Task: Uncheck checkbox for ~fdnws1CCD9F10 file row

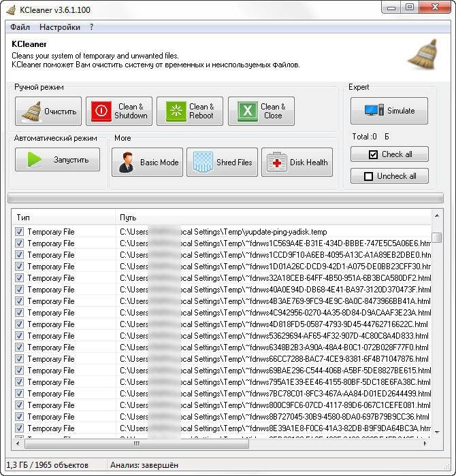Action: pos(19,255)
